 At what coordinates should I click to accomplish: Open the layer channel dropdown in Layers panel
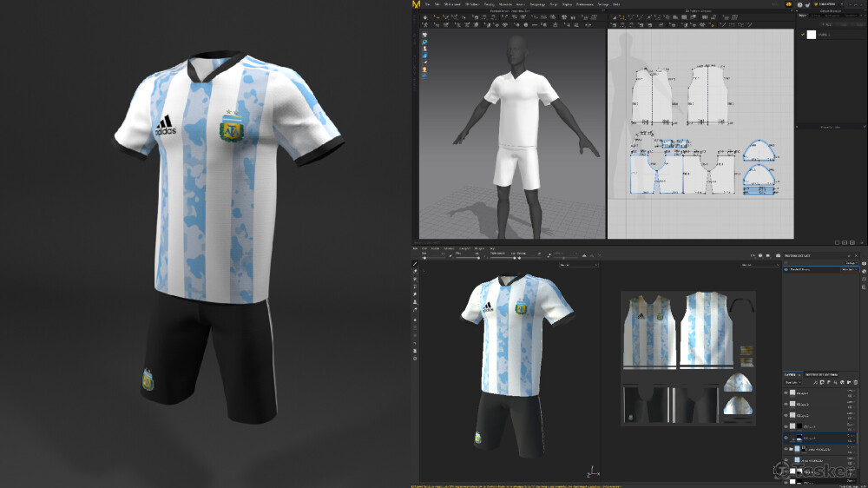click(x=793, y=382)
